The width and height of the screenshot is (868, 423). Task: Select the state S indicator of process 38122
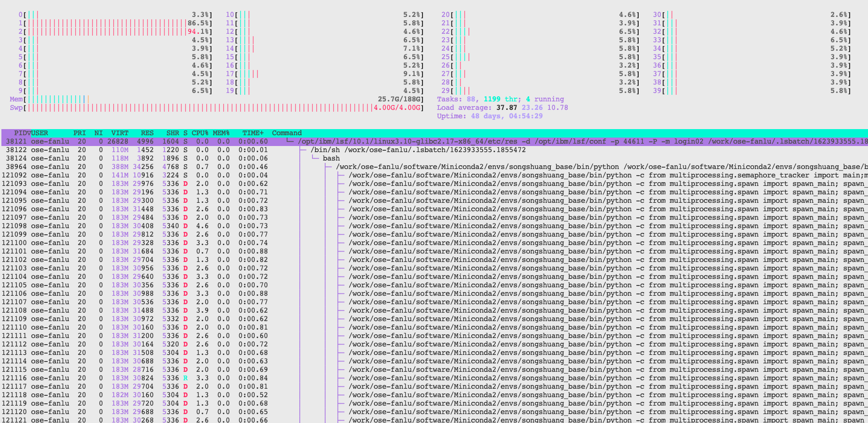[x=187, y=150]
